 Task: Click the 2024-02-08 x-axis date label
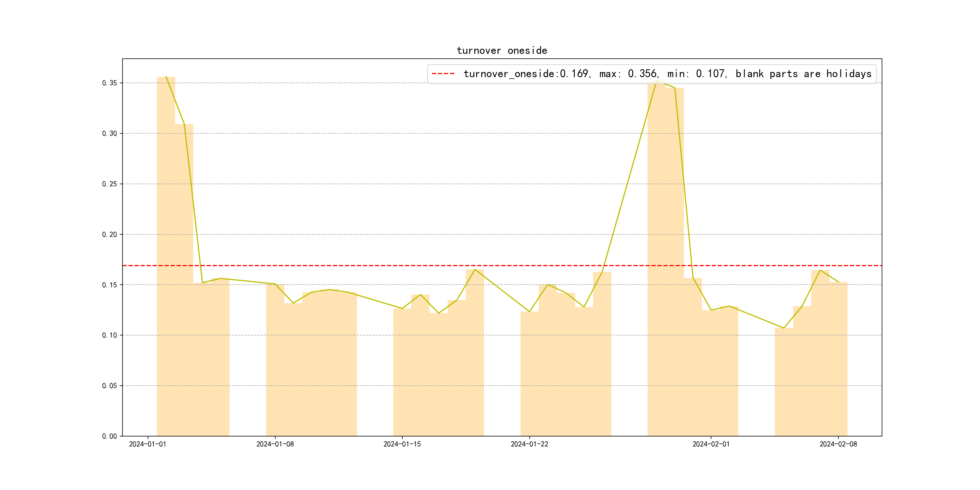coord(838,444)
